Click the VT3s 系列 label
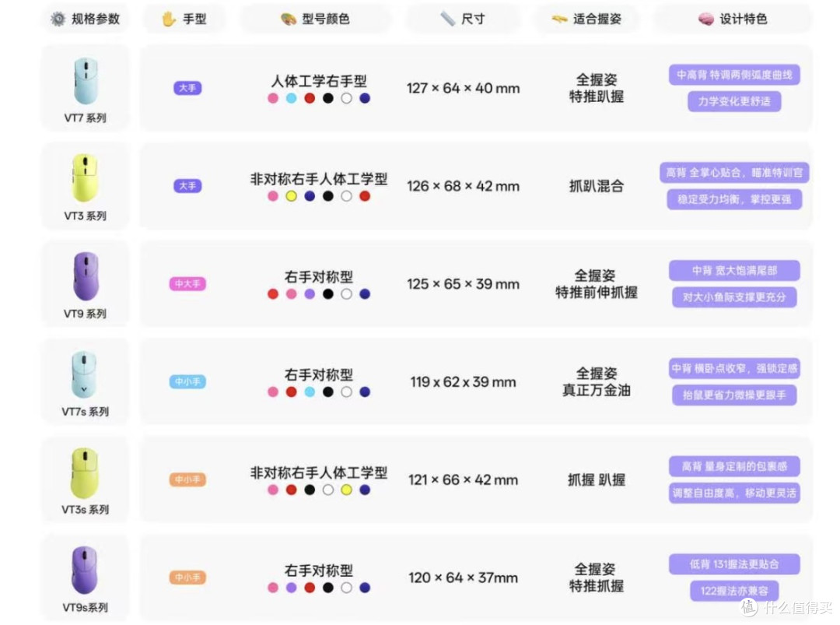 coord(86,510)
